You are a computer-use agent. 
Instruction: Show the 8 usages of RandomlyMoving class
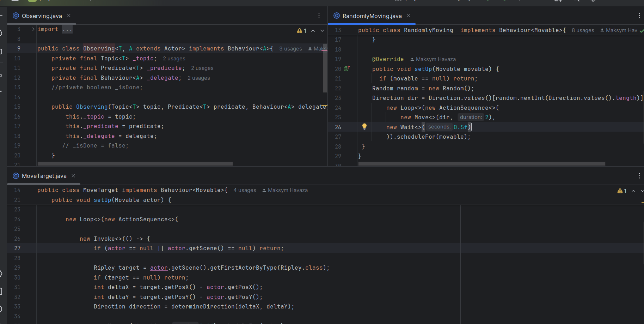click(x=583, y=30)
